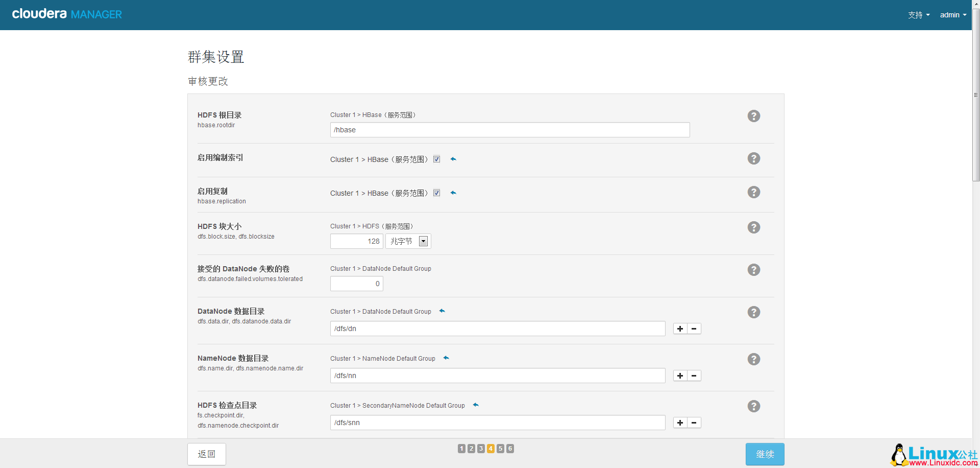Go to wizard step 1 indicator
The width and height of the screenshot is (980, 468).
coord(461,449)
